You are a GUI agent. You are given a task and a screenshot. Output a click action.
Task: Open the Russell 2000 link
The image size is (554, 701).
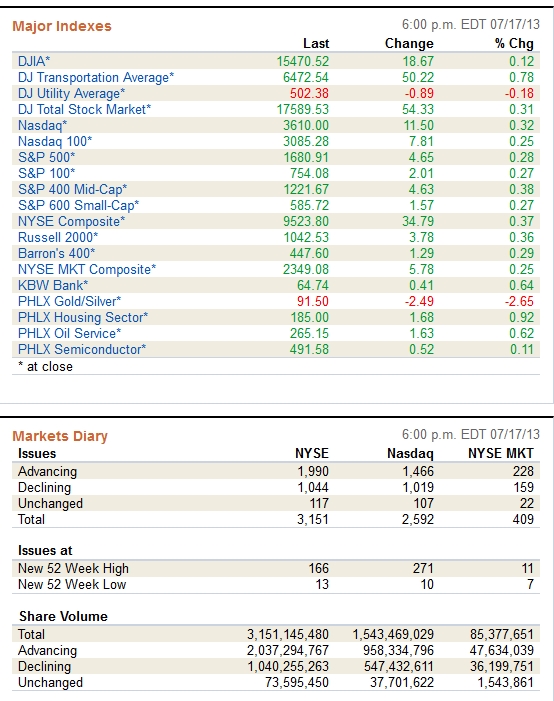pos(58,237)
